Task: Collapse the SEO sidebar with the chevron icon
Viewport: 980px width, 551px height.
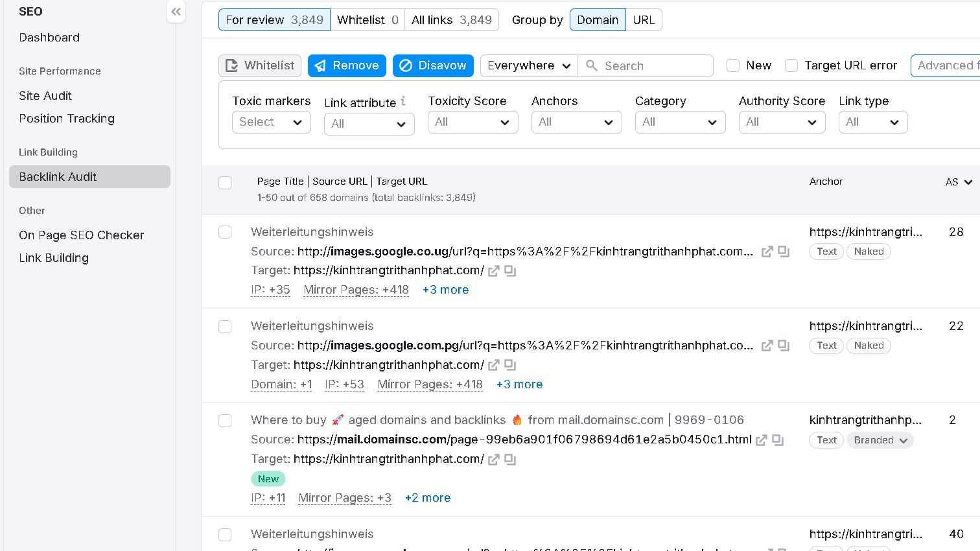Action: click(176, 12)
